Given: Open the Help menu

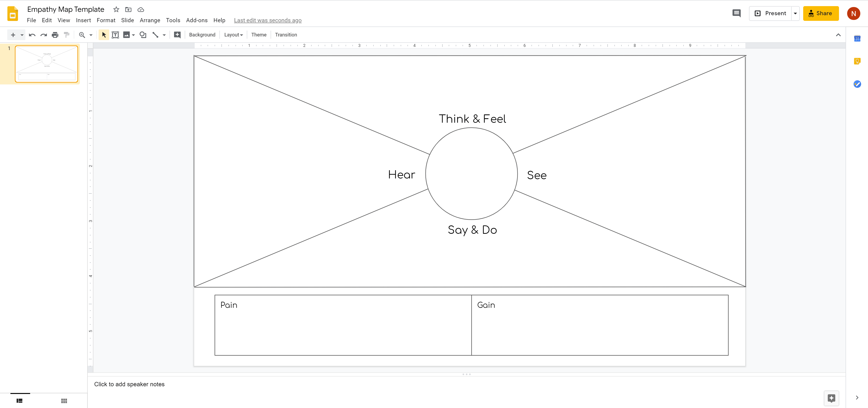Looking at the screenshot, I should (219, 20).
